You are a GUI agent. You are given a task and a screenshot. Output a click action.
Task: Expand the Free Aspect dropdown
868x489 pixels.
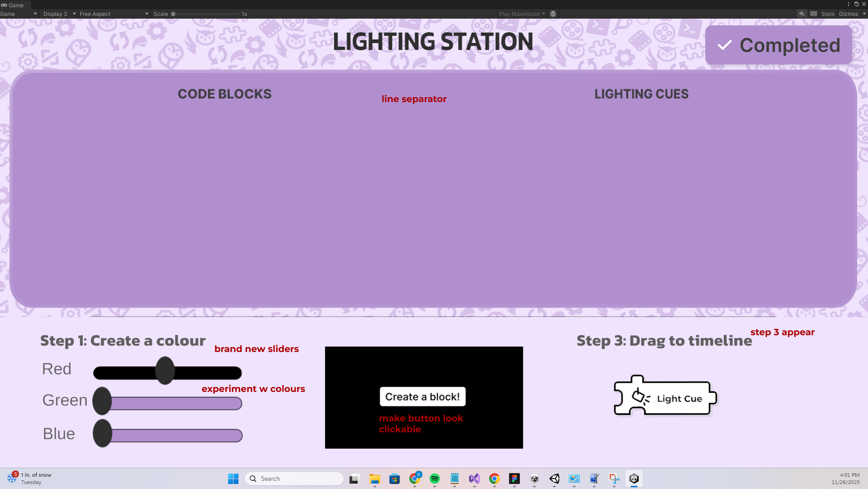click(x=114, y=14)
